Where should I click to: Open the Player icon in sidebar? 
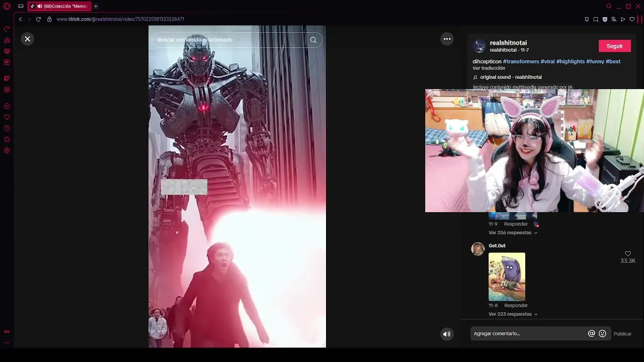(7, 106)
